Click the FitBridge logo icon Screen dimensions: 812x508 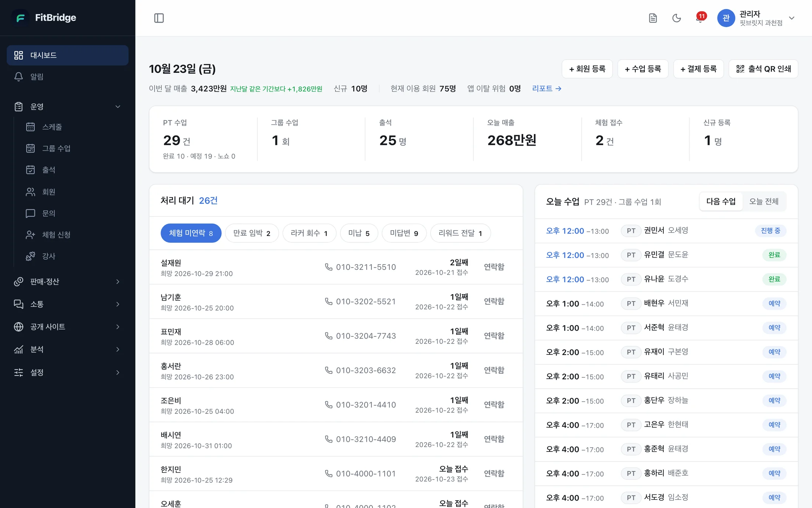(x=20, y=17)
